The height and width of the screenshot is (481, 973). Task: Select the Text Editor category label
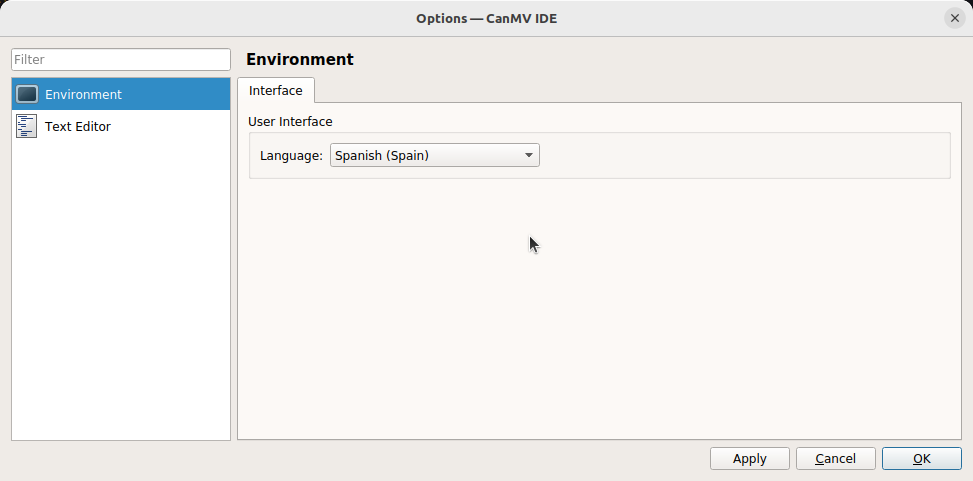pos(78,127)
